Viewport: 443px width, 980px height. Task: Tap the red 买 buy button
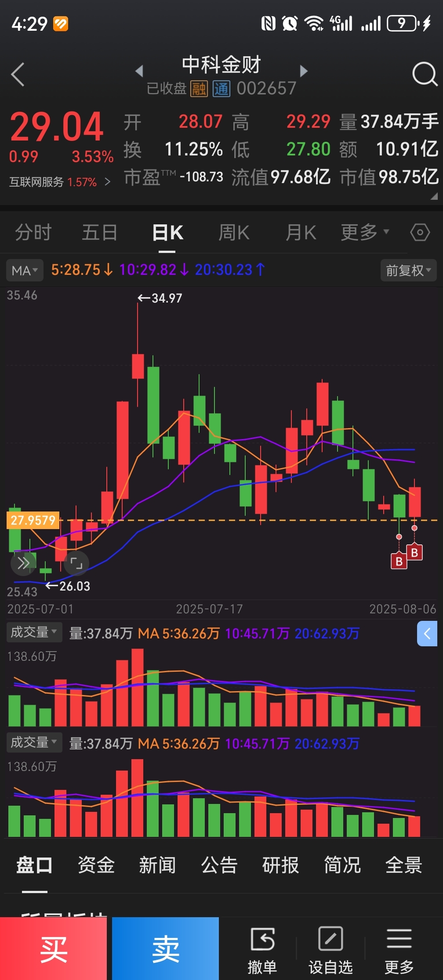(x=53, y=948)
